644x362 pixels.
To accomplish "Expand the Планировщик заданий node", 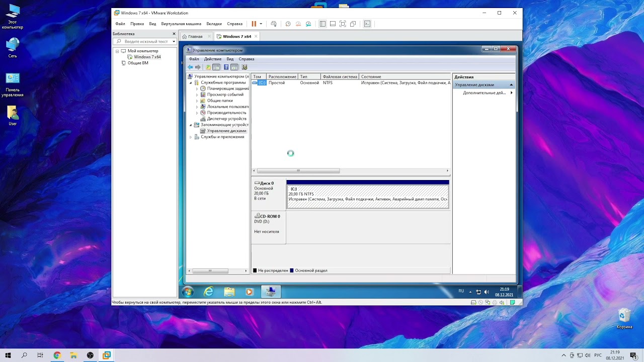I will [197, 88].
